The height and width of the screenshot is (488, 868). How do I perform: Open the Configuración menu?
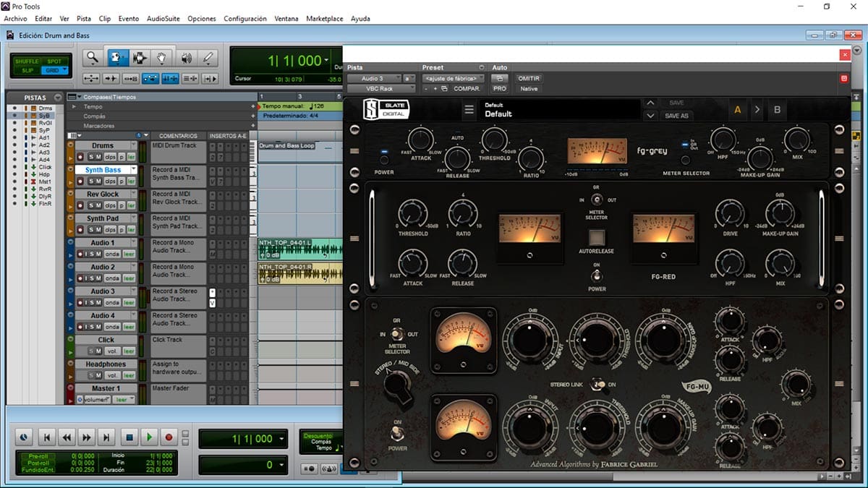tap(244, 18)
